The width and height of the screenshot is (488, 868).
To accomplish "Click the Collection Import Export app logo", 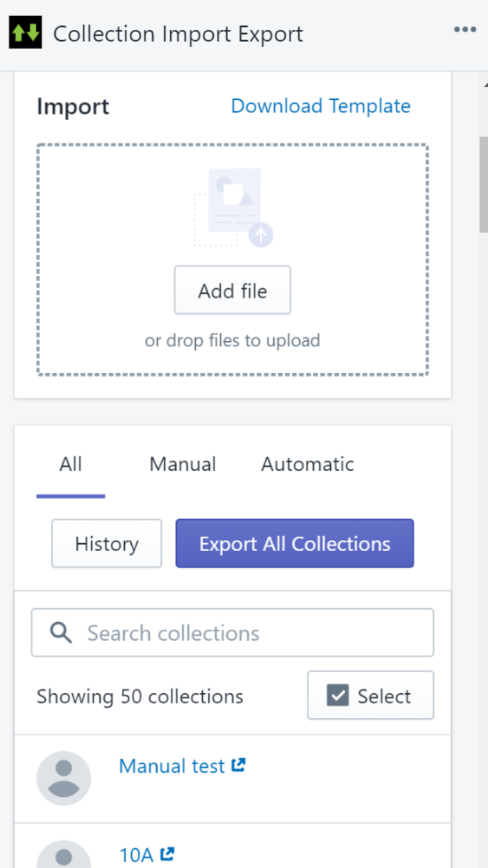I will [25, 33].
